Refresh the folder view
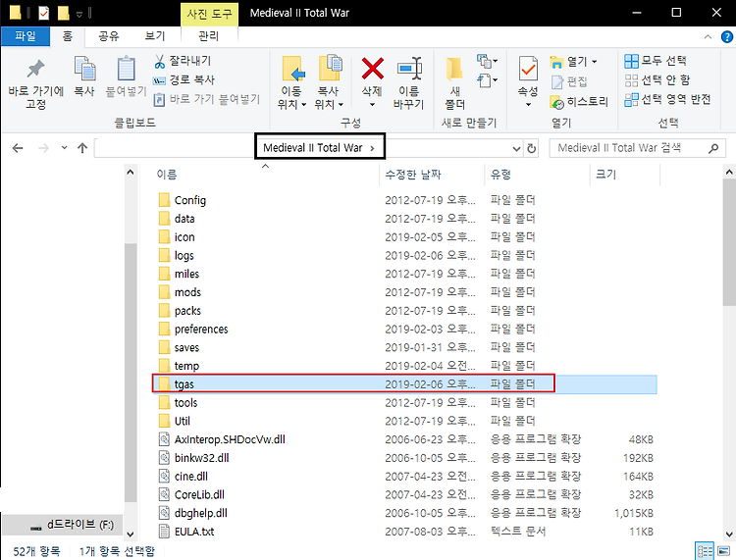The height and width of the screenshot is (560, 736). point(531,149)
